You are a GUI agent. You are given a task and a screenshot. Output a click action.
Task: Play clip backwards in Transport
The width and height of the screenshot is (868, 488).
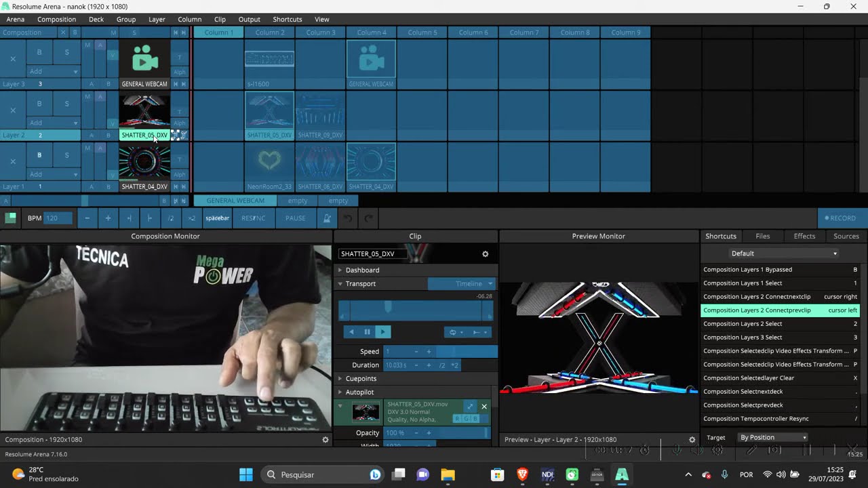point(351,332)
